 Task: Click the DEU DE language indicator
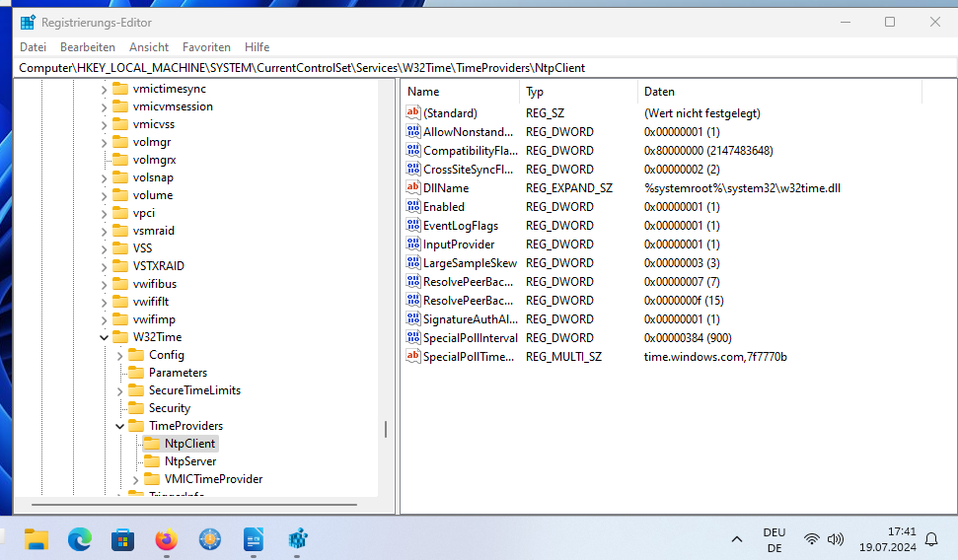click(x=774, y=540)
